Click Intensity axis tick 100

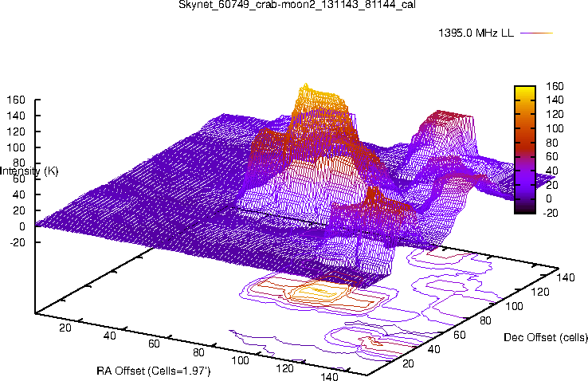point(17,147)
